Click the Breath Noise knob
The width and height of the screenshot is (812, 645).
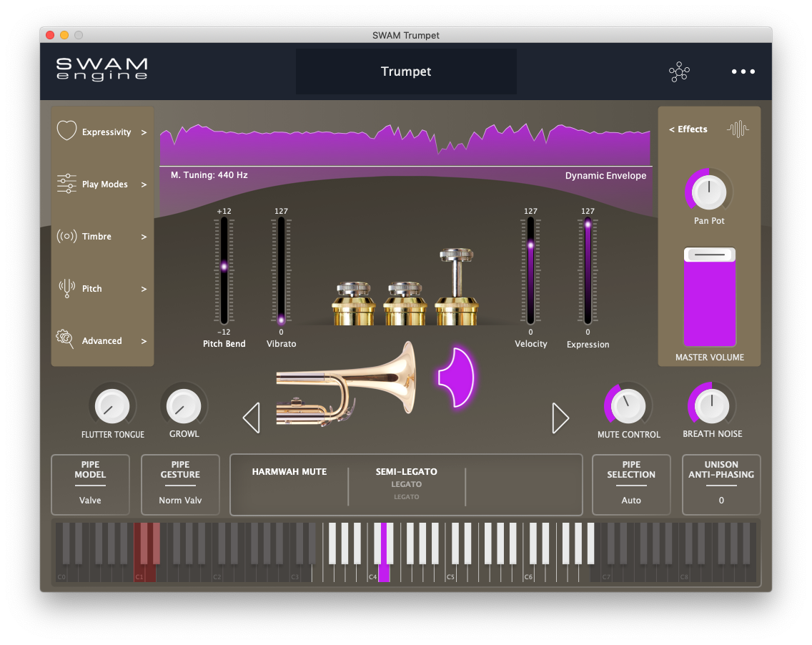tap(712, 406)
